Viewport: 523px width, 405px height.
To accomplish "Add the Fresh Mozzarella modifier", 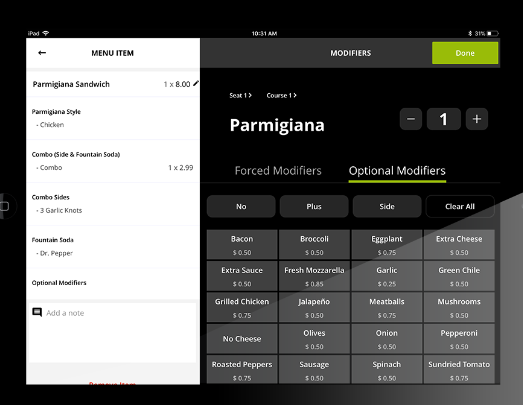I will point(314,276).
